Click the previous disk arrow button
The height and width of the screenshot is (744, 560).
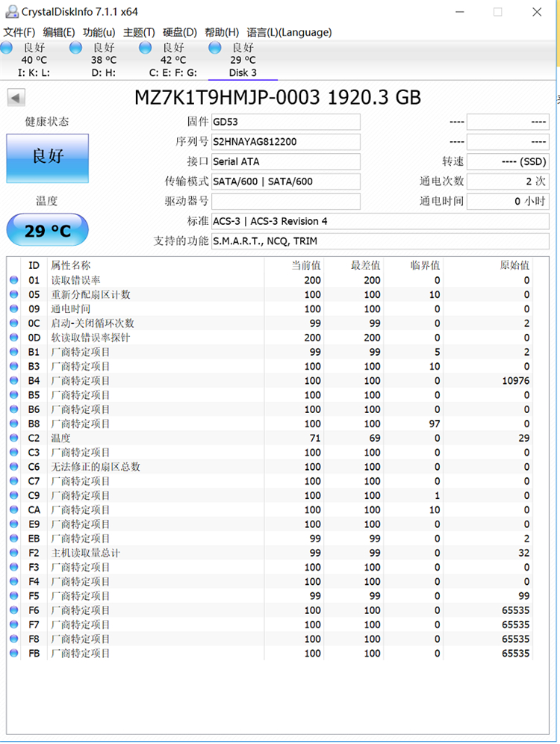coord(16,98)
